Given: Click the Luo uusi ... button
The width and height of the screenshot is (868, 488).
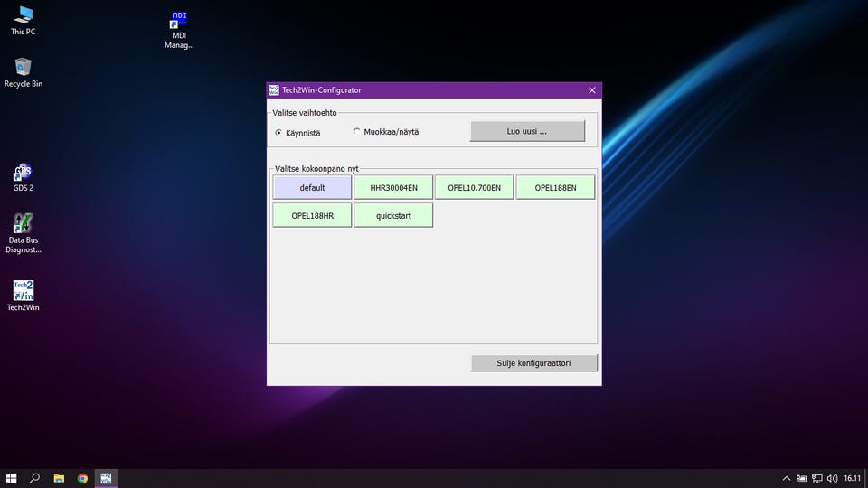Looking at the screenshot, I should coord(527,131).
